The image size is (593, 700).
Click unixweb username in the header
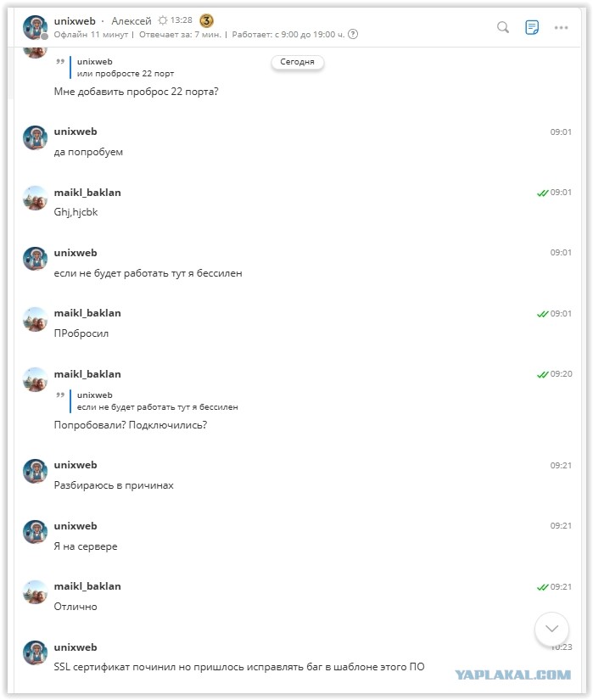click(x=75, y=21)
